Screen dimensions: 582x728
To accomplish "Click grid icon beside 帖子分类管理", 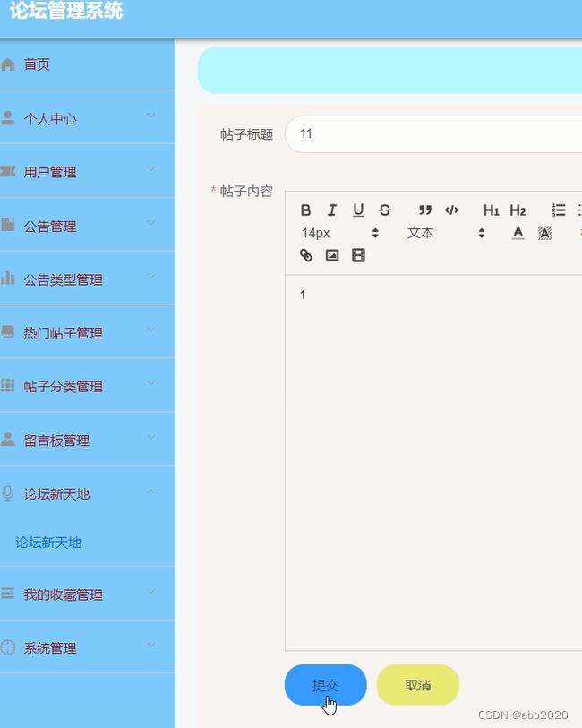I will [x=7, y=385].
